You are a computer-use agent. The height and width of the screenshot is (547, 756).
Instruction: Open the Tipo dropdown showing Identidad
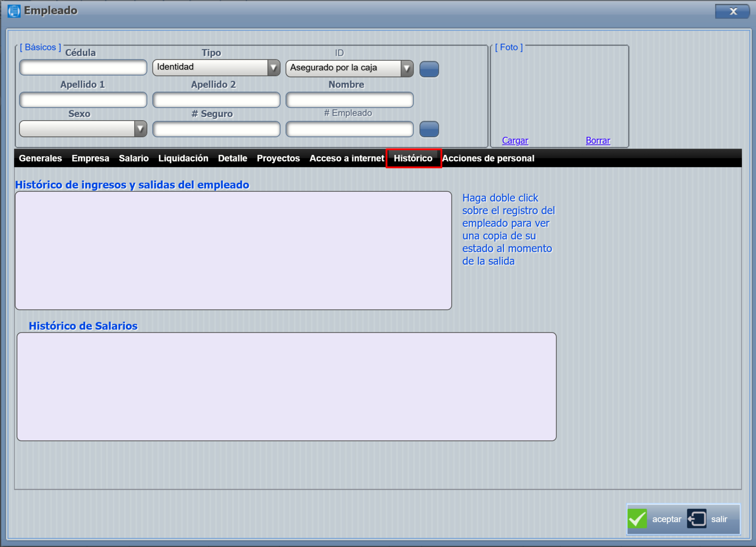(x=216, y=68)
